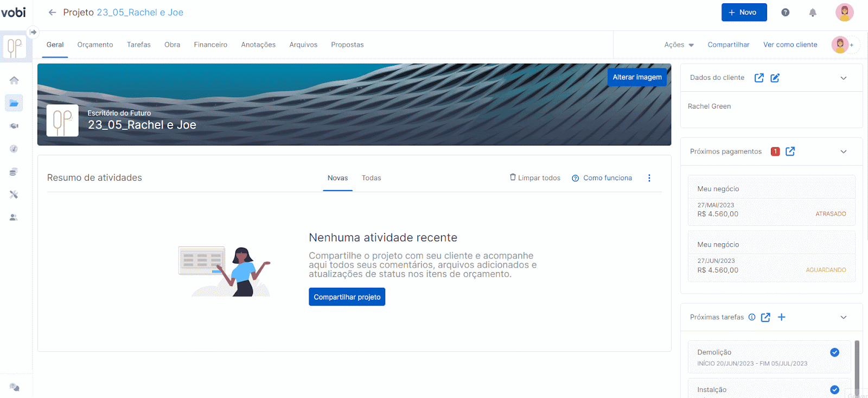This screenshot has height=398, width=868.
Task: Expand the sidebar with the arrow toggle
Action: (x=33, y=32)
